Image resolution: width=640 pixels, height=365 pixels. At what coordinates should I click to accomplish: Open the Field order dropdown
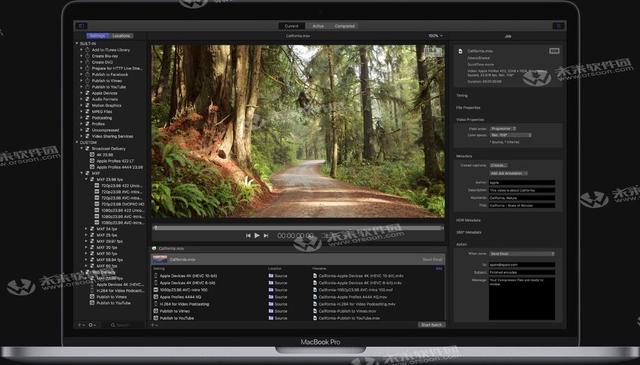pos(503,129)
